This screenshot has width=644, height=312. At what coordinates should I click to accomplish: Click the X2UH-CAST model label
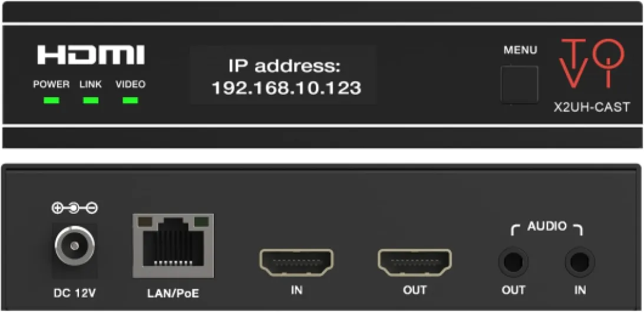pyautogui.click(x=592, y=108)
